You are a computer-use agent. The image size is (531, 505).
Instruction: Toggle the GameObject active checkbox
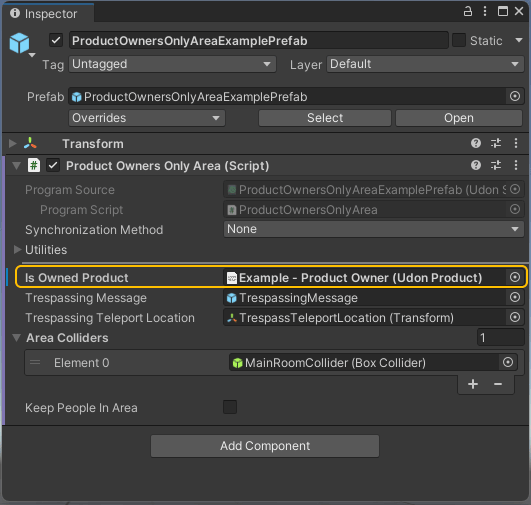pos(56,41)
